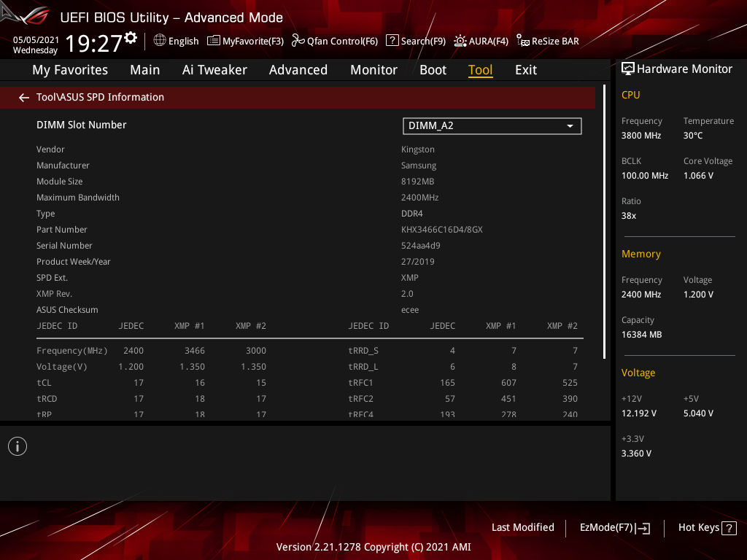Click the 05/05/2021 Wednesday date
Viewport: 747px width, 560px height.
[x=36, y=45]
